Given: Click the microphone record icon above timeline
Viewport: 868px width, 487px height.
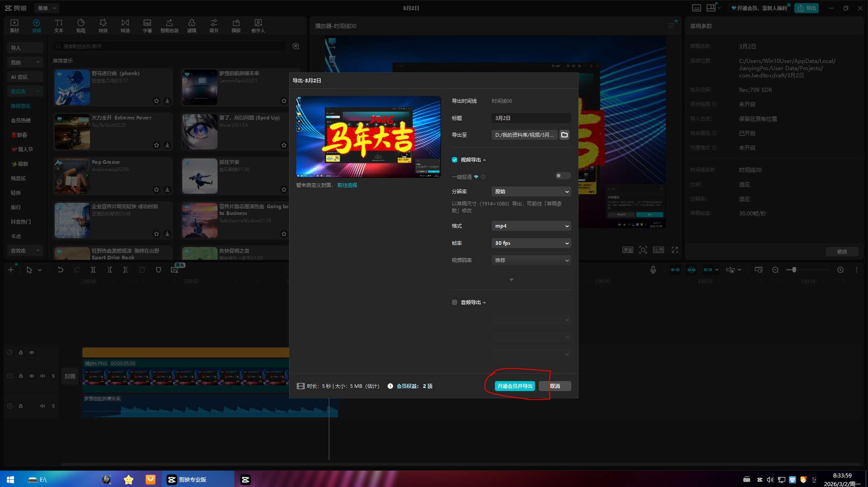Looking at the screenshot, I should click(653, 270).
